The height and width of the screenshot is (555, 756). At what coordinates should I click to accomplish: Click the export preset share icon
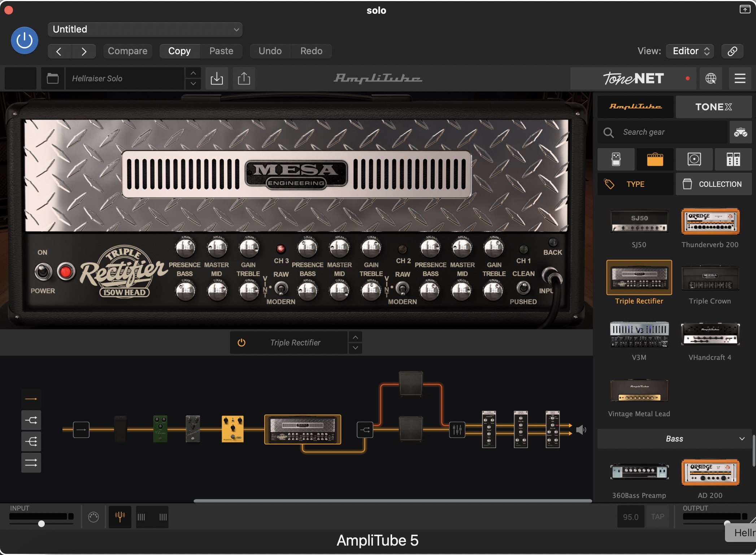coord(244,78)
